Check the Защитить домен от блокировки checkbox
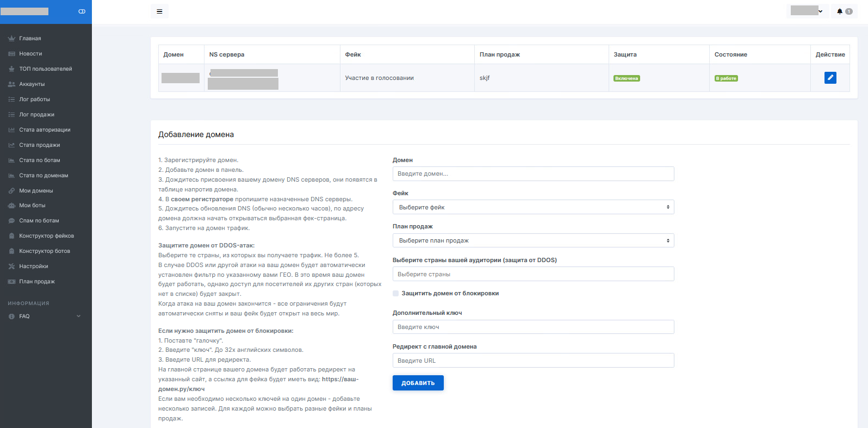868x428 pixels. 396,294
